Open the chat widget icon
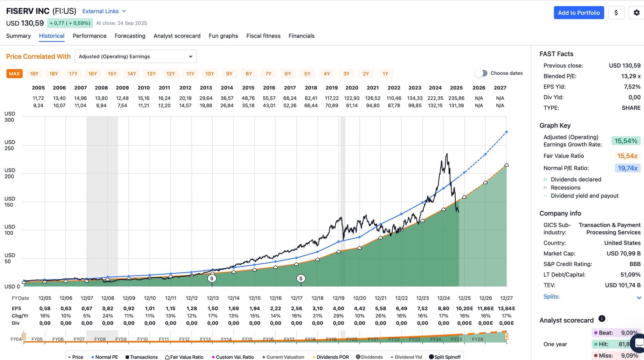 pyautogui.click(x=638, y=343)
